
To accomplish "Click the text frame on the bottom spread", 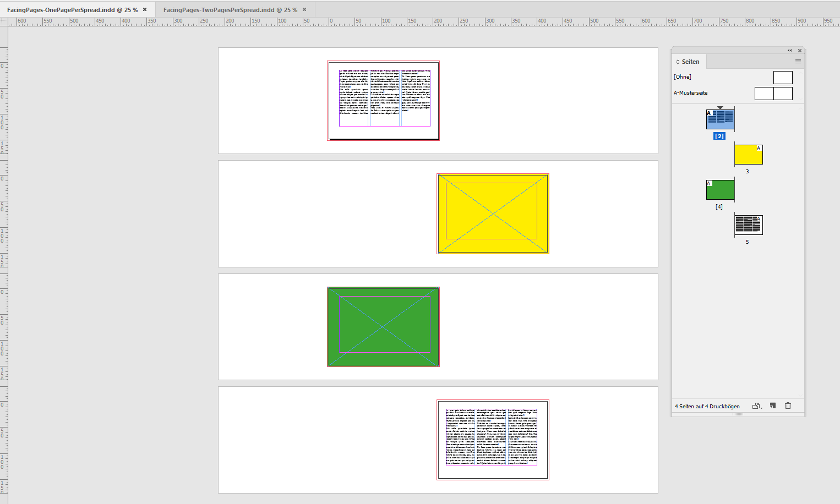I will [492, 437].
